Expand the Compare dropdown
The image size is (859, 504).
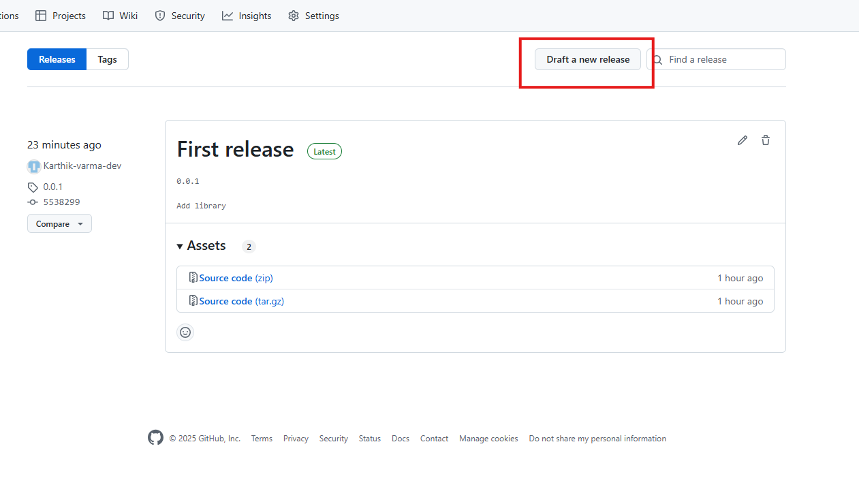pyautogui.click(x=59, y=223)
